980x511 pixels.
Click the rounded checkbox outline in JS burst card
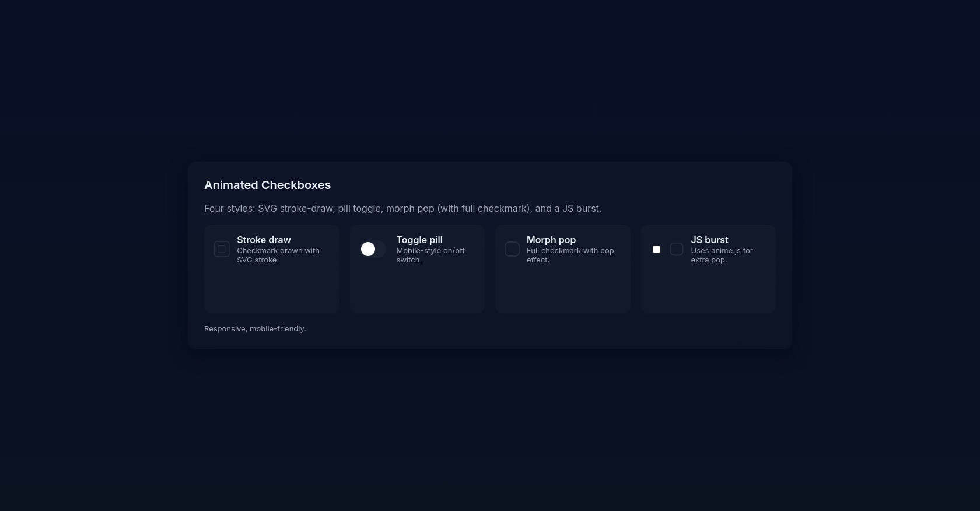tap(677, 249)
